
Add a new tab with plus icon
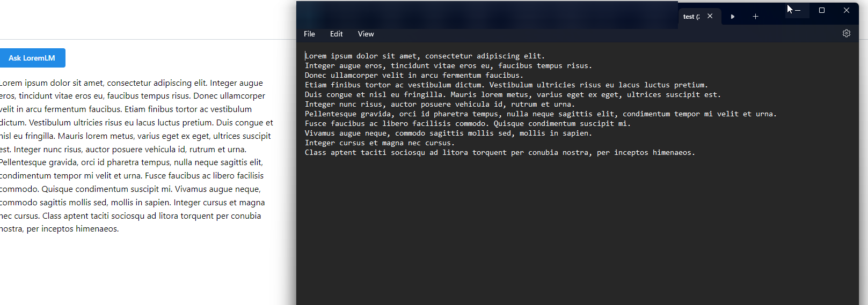coord(755,17)
